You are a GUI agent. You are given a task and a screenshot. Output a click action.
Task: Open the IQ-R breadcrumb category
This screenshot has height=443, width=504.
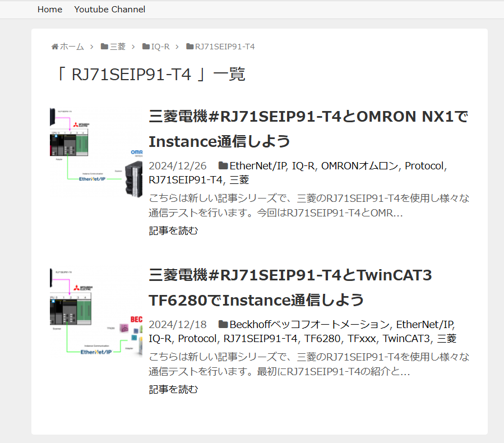[160, 47]
